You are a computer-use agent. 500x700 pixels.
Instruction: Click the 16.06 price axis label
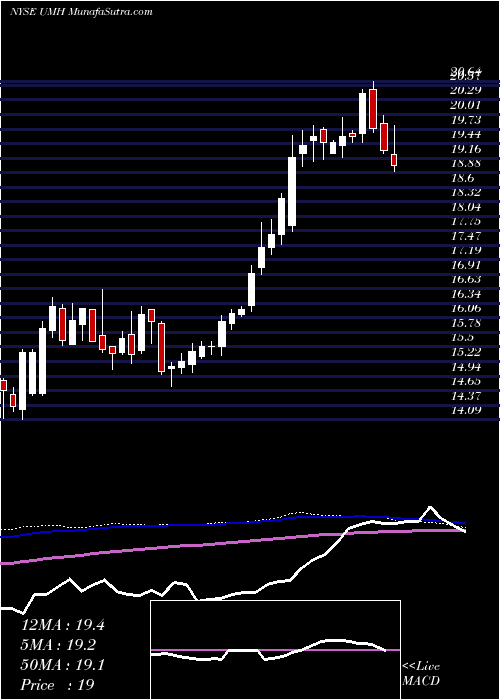(x=466, y=308)
